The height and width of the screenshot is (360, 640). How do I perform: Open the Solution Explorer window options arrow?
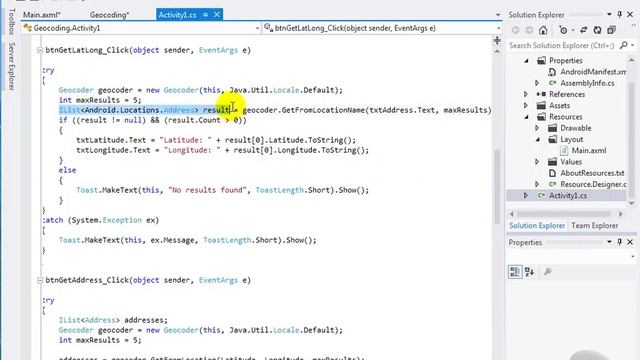[609, 15]
